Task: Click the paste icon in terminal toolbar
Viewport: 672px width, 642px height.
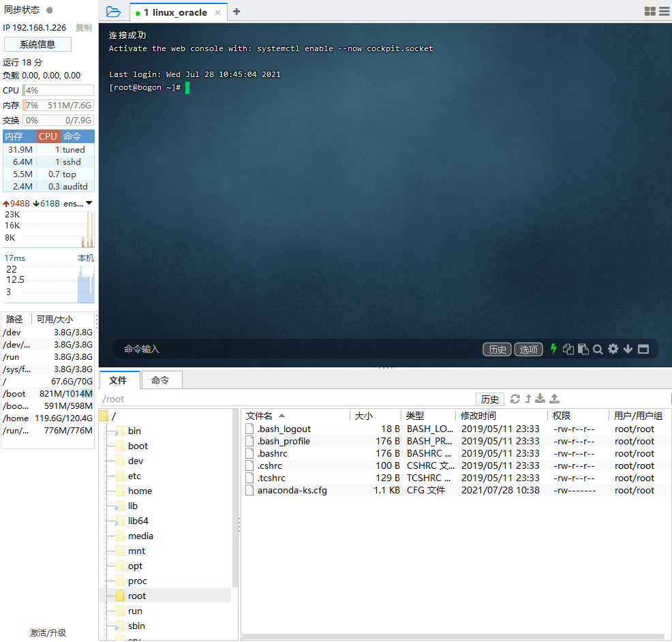Action: tap(583, 349)
